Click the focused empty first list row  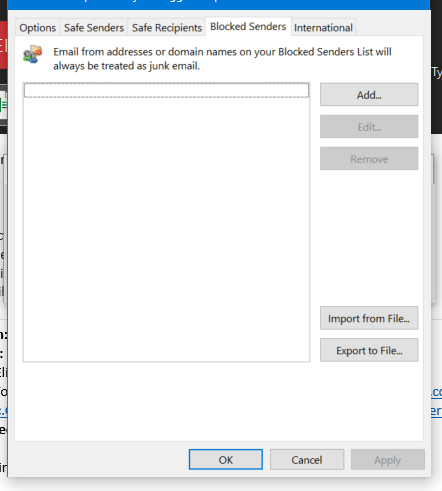click(x=166, y=90)
